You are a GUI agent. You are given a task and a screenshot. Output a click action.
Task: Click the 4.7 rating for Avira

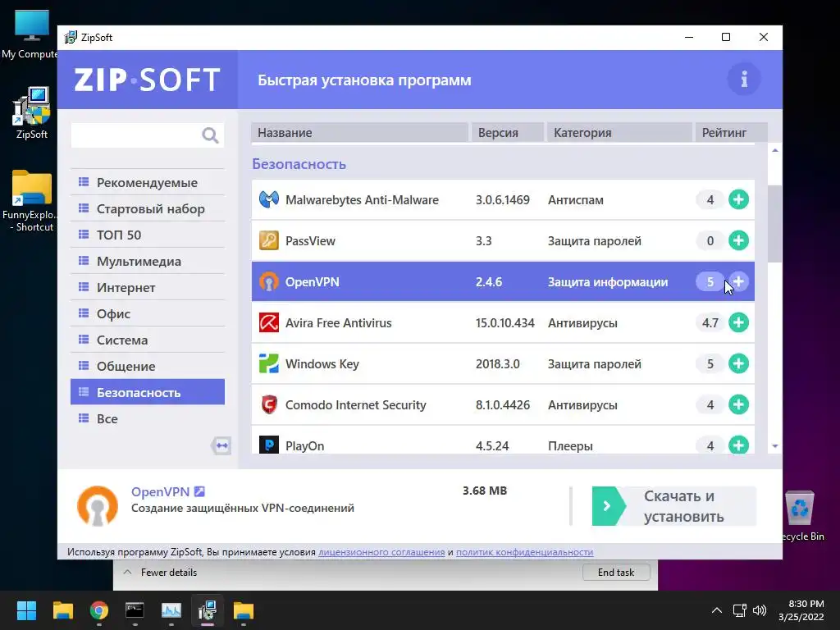click(x=710, y=322)
